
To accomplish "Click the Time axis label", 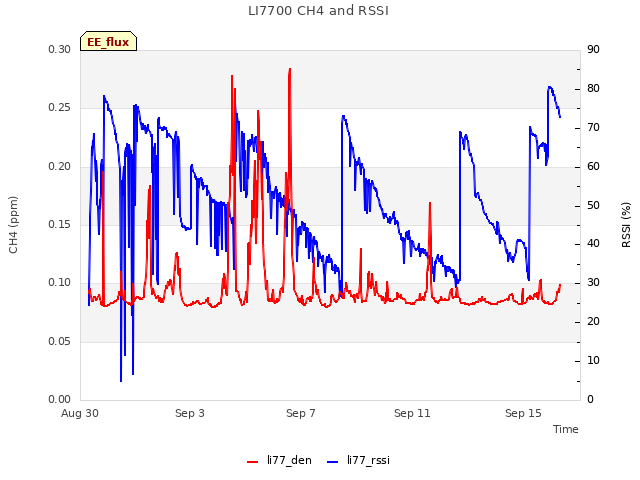I will pos(565,429).
